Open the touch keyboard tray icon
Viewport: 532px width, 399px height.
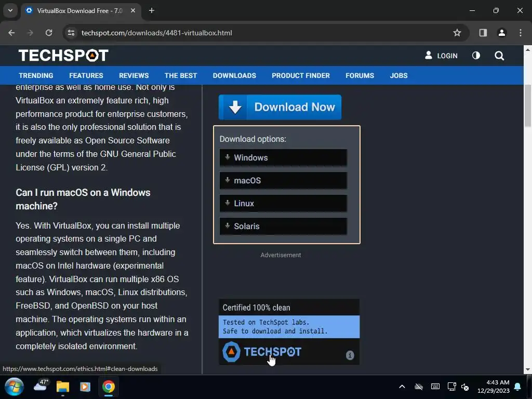435,387
